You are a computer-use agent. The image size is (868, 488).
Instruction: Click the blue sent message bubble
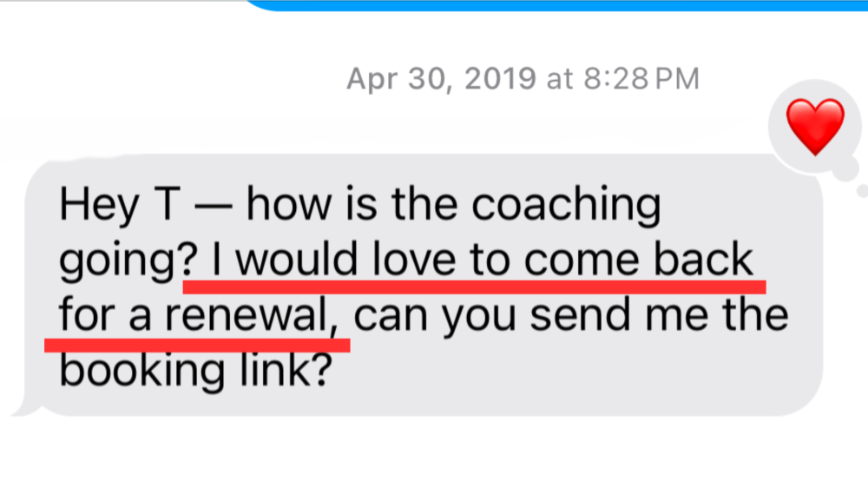coord(556,4)
